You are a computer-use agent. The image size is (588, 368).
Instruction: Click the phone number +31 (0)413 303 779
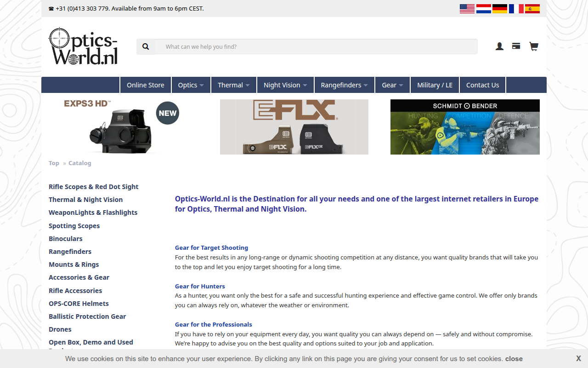point(82,8)
